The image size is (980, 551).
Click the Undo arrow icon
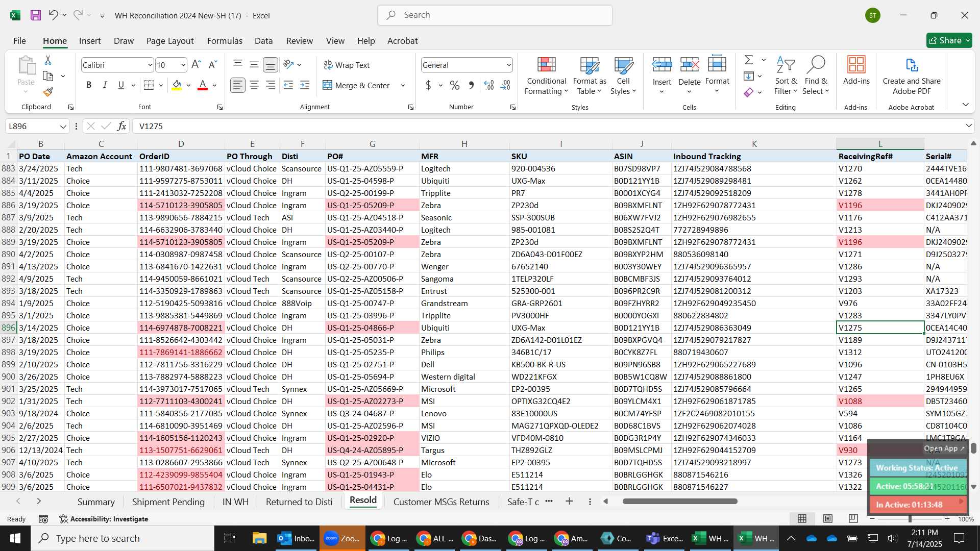53,15
